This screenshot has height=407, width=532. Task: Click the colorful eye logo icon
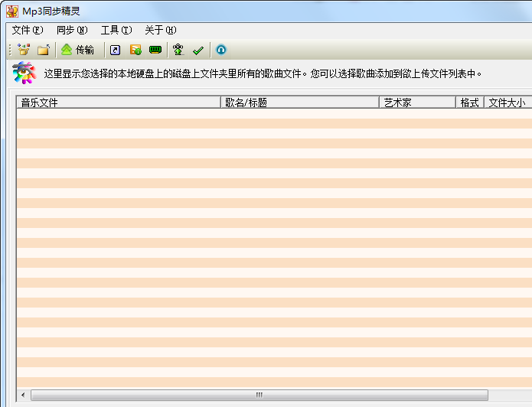click(24, 73)
